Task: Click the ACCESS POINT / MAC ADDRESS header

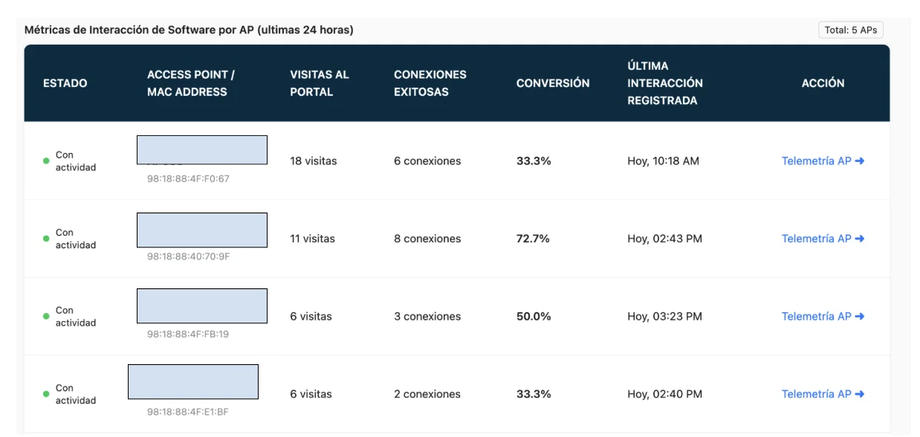Action: click(191, 83)
